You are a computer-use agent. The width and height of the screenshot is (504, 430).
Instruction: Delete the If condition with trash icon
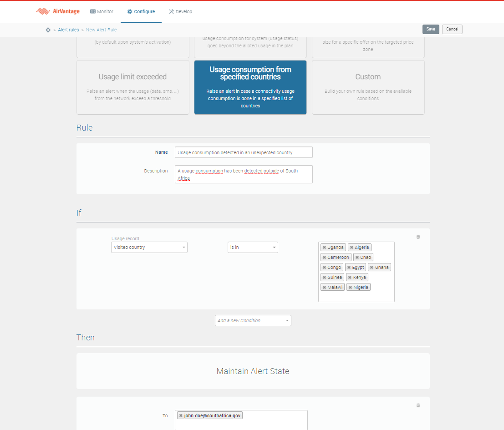pyautogui.click(x=418, y=237)
